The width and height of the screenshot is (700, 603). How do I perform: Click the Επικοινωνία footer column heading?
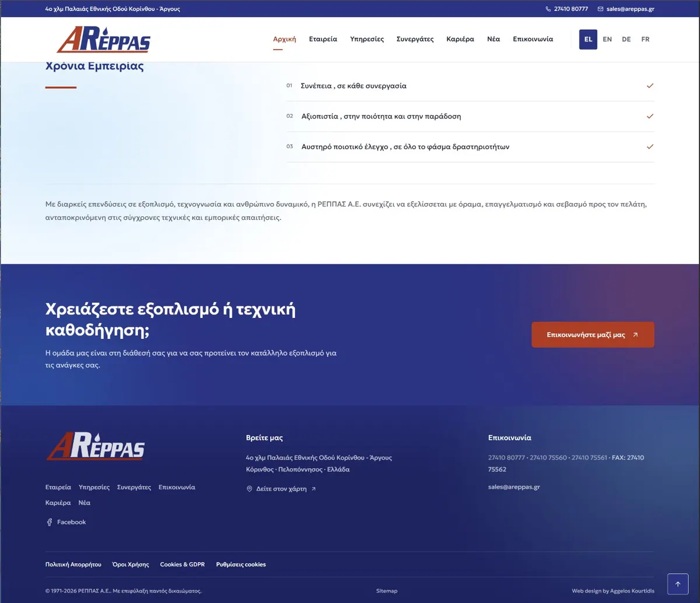[510, 437]
